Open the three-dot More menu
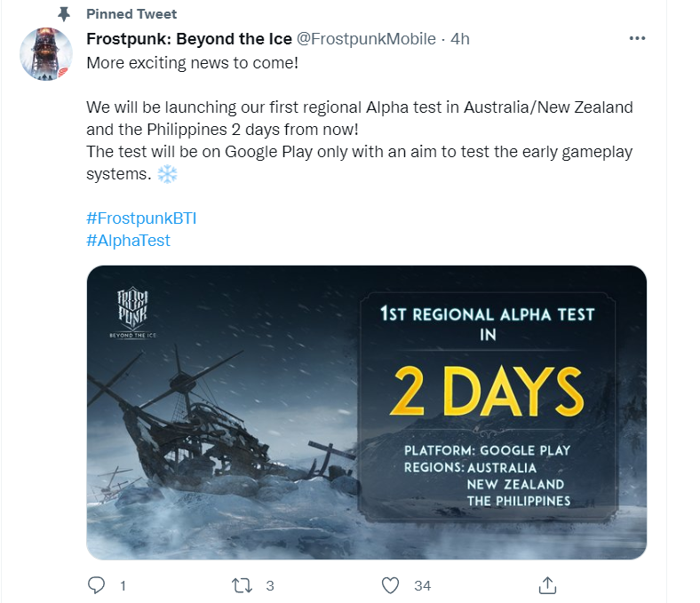The width and height of the screenshot is (700, 603). (x=637, y=39)
